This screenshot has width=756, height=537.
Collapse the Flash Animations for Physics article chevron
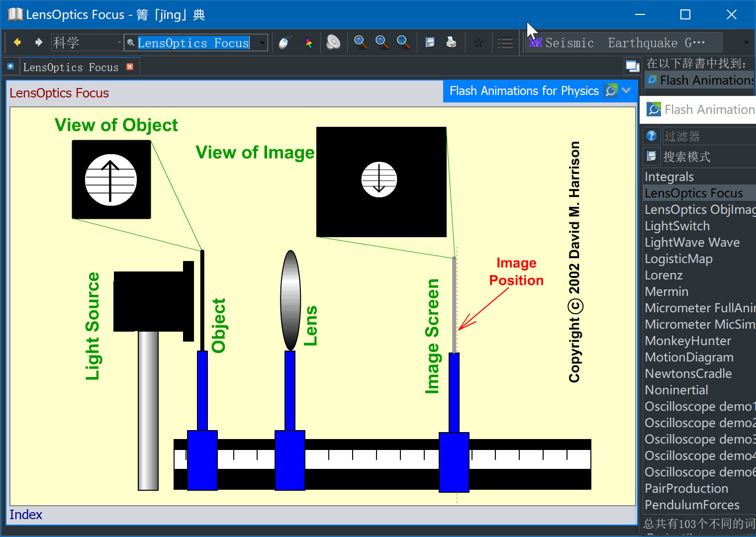[x=627, y=90]
